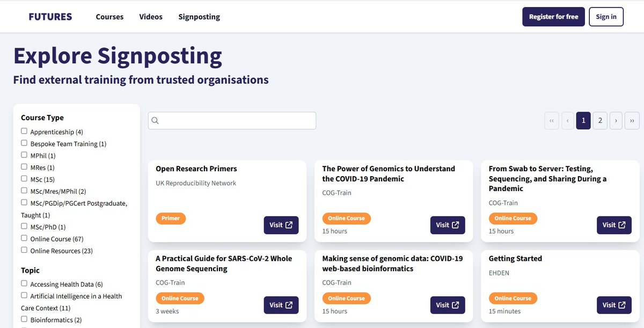Click Register for free button

tap(553, 17)
